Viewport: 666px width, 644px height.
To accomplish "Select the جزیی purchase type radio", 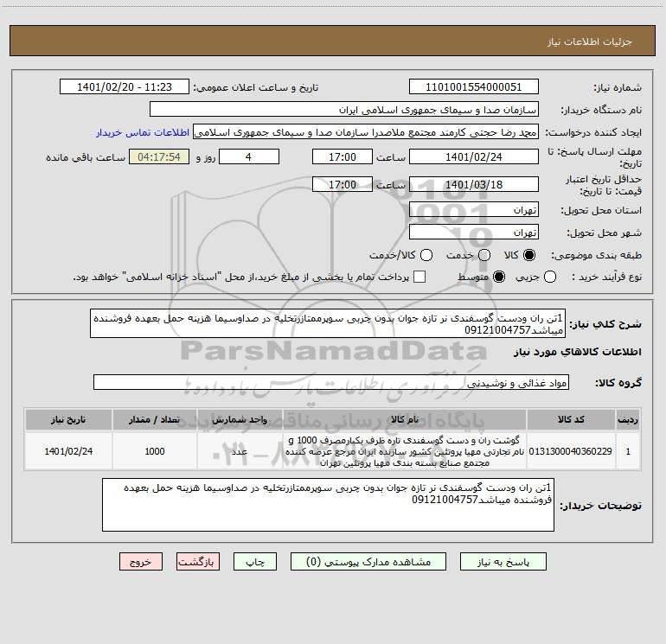I will pyautogui.click(x=549, y=277).
